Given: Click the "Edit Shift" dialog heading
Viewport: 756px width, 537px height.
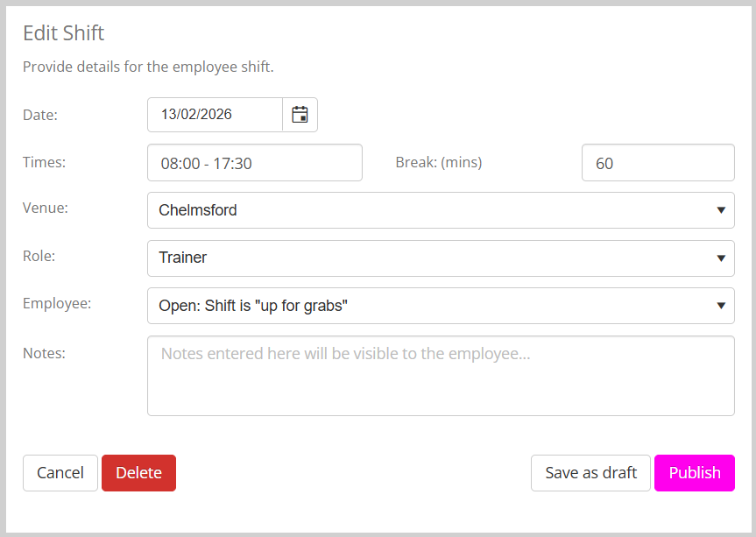Looking at the screenshot, I should click(63, 33).
